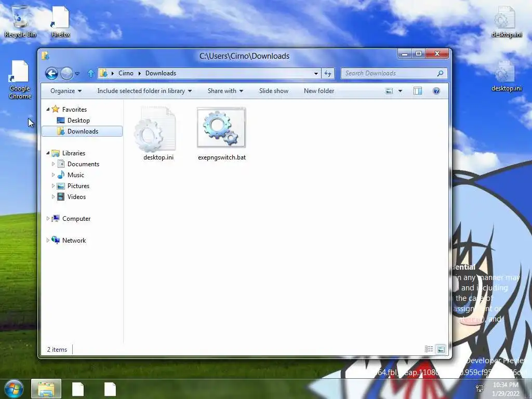The width and height of the screenshot is (532, 399).
Task: Click the Downloads breadcrumb in address bar
Action: point(161,73)
